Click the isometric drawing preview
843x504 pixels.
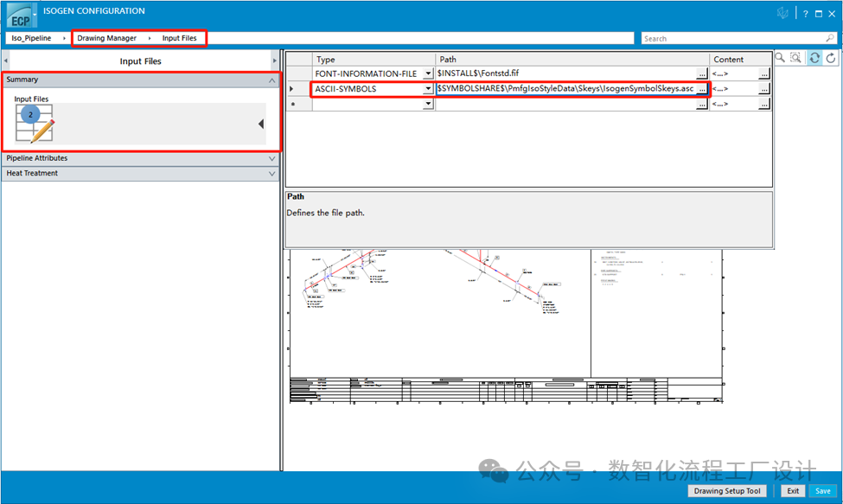(506, 326)
